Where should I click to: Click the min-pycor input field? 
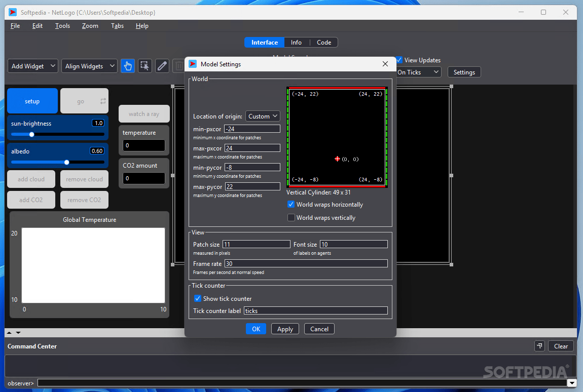pos(252,168)
